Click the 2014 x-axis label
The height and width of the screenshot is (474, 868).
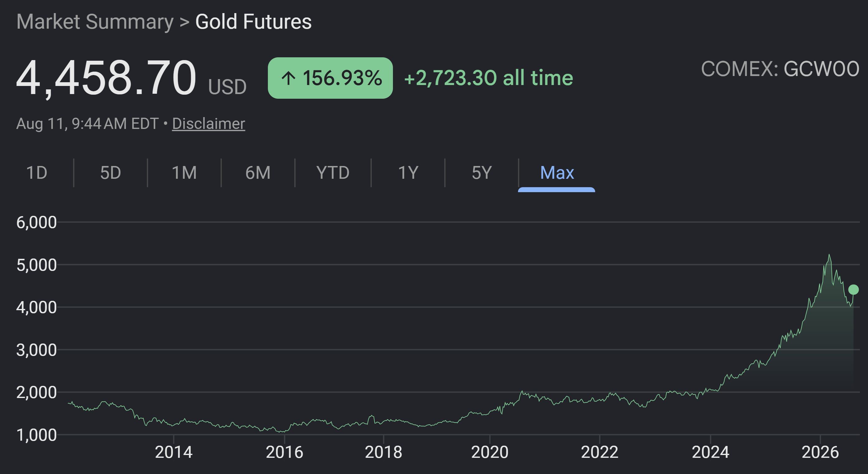click(x=174, y=452)
